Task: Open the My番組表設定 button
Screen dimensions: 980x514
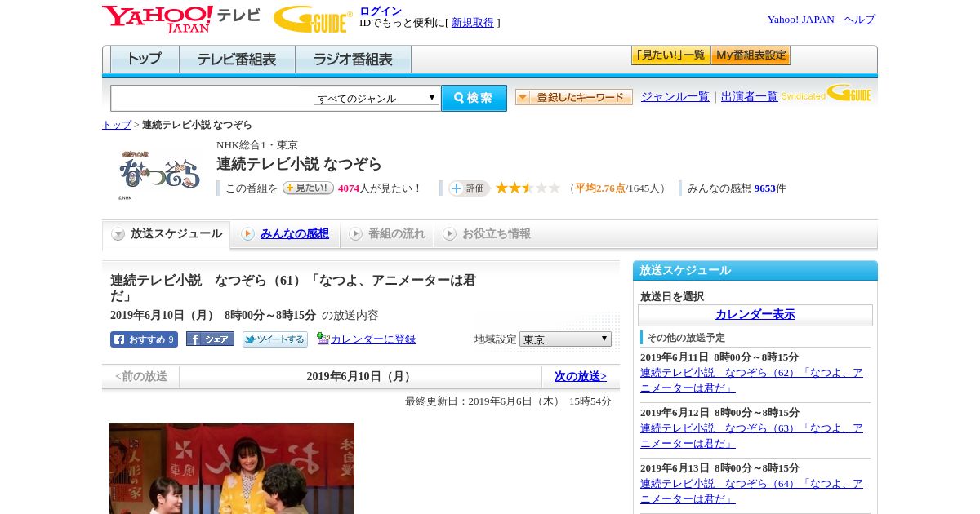Action: [751, 55]
